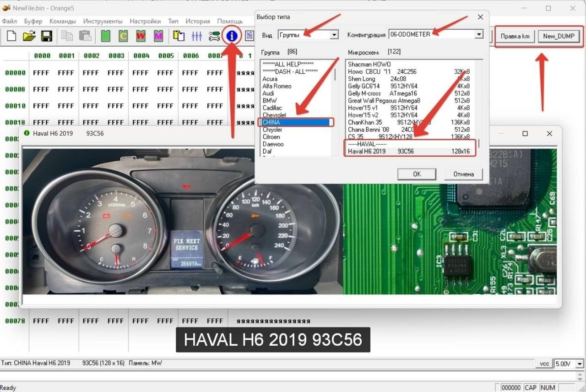Image resolution: width=586 pixels, height=392 pixels.
Task: Open the 5.00V voltage dropdown
Action: [580, 364]
